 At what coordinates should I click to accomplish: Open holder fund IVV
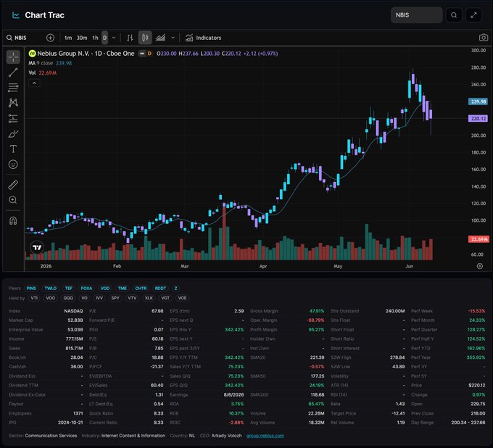pyautogui.click(x=99, y=298)
